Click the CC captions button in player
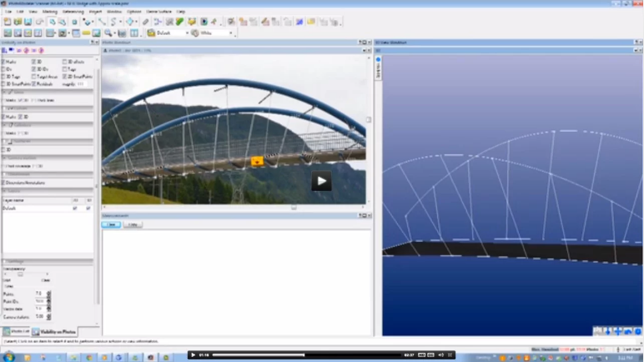This screenshot has height=362, width=644. [430, 355]
